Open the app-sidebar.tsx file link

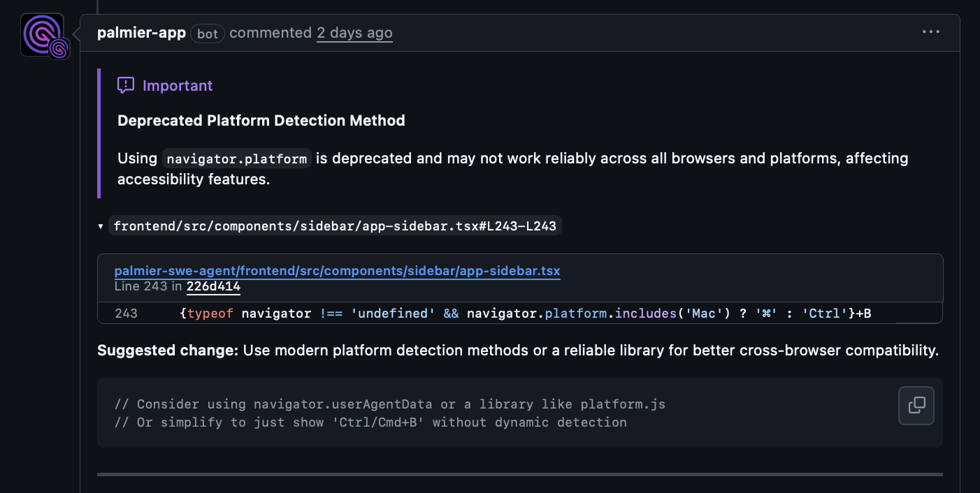(338, 271)
